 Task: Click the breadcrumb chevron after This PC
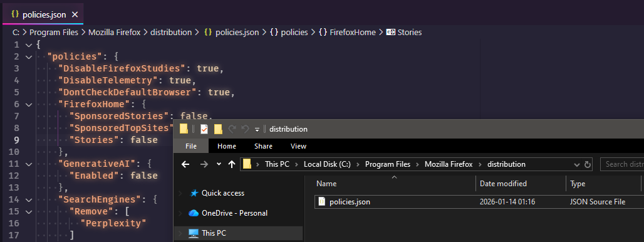click(x=296, y=164)
